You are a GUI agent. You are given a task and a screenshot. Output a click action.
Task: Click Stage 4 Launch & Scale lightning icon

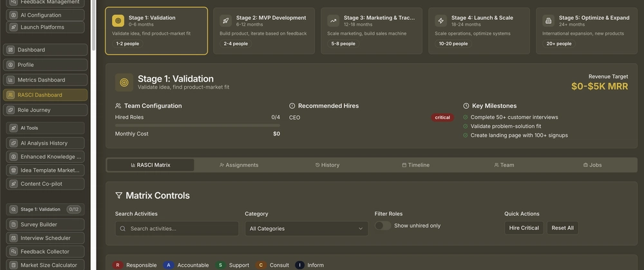click(441, 21)
